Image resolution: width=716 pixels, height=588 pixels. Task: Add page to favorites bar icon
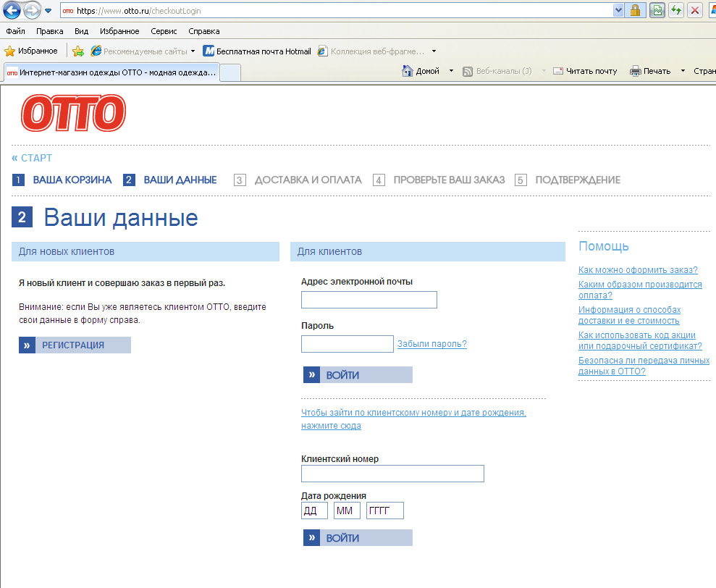[x=78, y=51]
